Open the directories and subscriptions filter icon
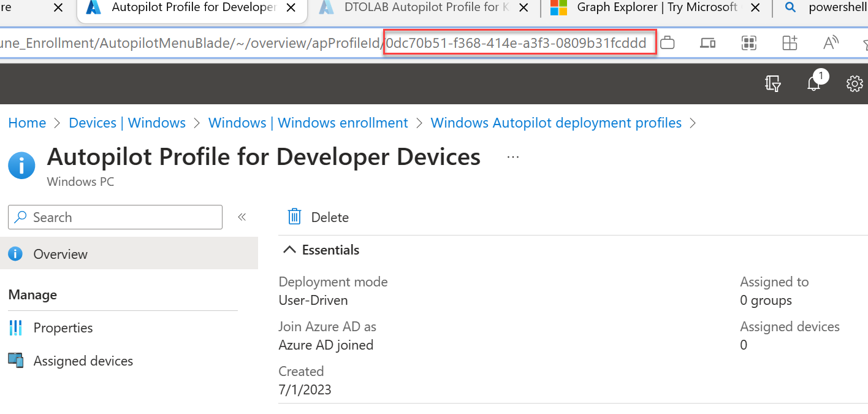This screenshot has height=414, width=868. click(773, 83)
